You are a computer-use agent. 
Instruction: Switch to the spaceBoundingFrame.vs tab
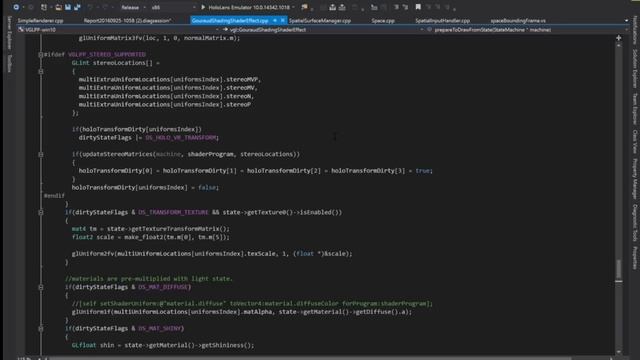[x=518, y=20]
